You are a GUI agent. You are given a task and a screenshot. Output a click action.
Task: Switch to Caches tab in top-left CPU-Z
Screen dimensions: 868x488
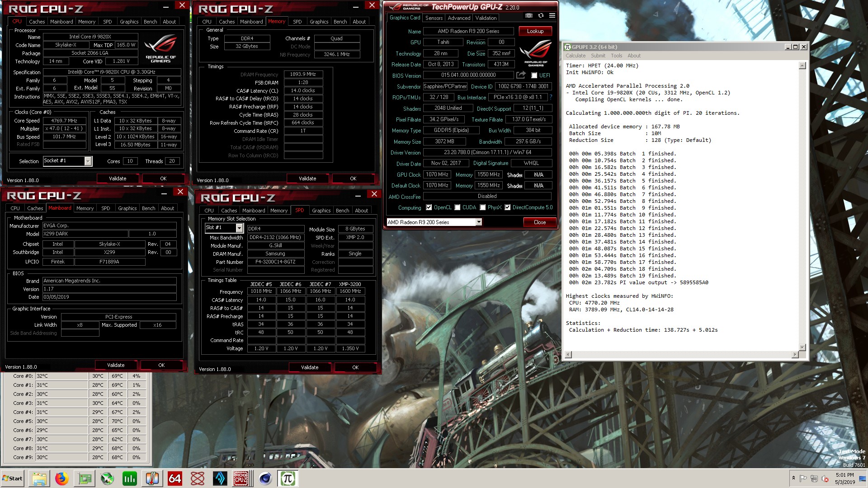(37, 22)
